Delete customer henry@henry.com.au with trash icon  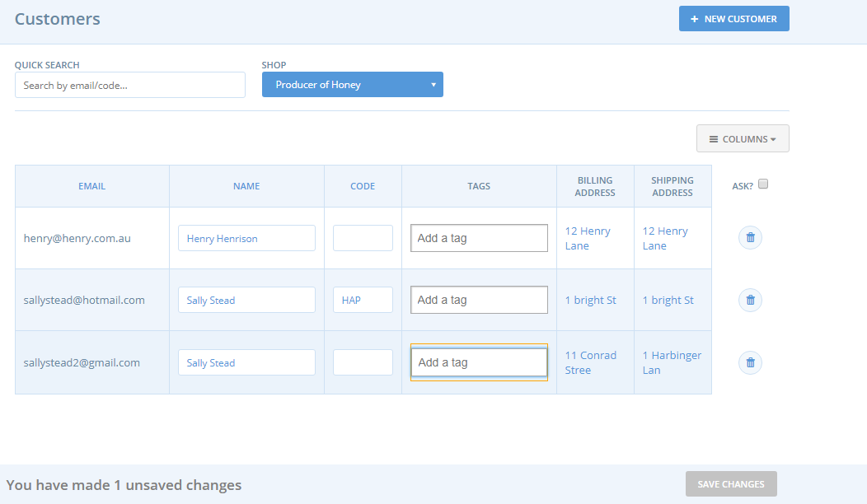pyautogui.click(x=750, y=238)
